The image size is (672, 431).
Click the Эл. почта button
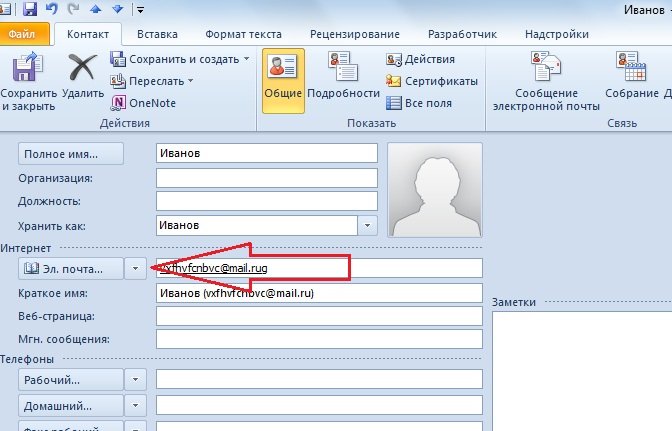(70, 269)
